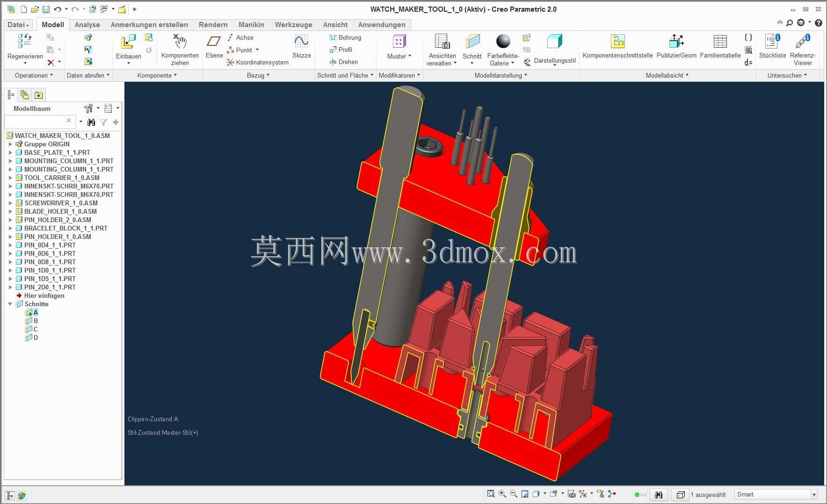
Task: Expand the BASE_PLATE_1_1.PRT node
Action: click(x=10, y=152)
